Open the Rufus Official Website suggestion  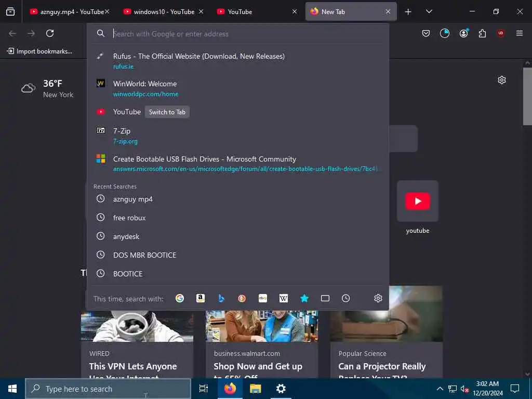click(237, 61)
